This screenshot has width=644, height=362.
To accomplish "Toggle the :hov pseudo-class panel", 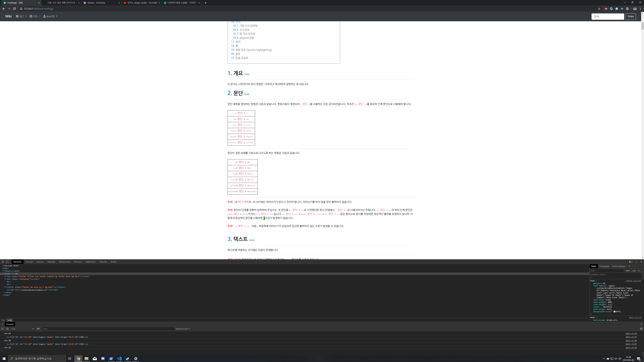I will (x=628, y=270).
